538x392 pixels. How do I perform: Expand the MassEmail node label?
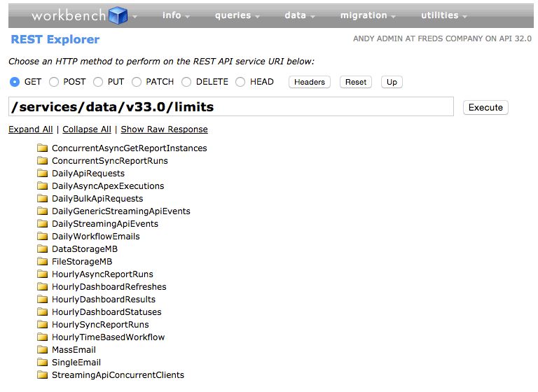[x=74, y=350]
